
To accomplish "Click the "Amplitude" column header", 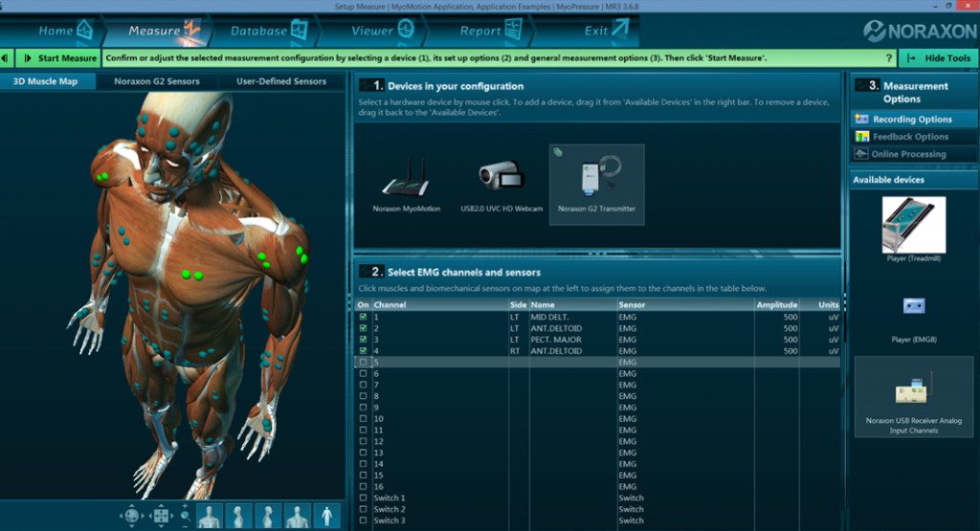I will tap(777, 305).
